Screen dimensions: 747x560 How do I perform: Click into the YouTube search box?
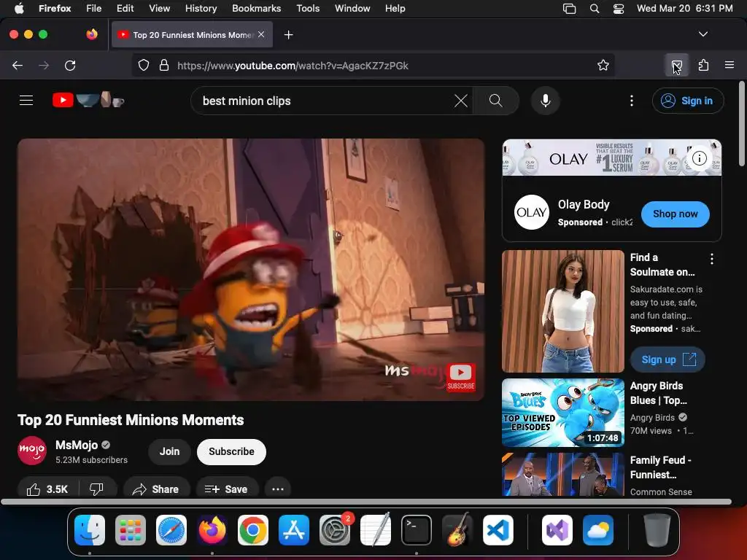pos(324,101)
